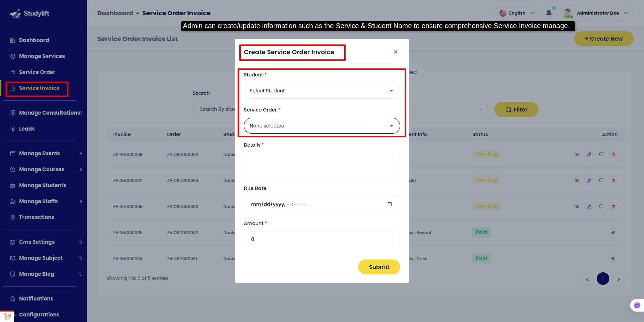644x322 pixels.
Task: View invoice ZAIINV000008 with the eye icon
Action: [x=577, y=154]
